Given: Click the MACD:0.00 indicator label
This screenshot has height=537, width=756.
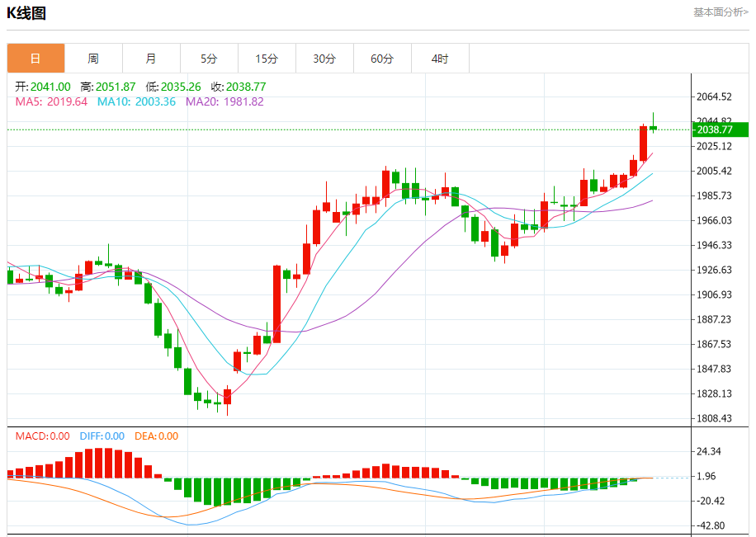Looking at the screenshot, I should tap(42, 436).
